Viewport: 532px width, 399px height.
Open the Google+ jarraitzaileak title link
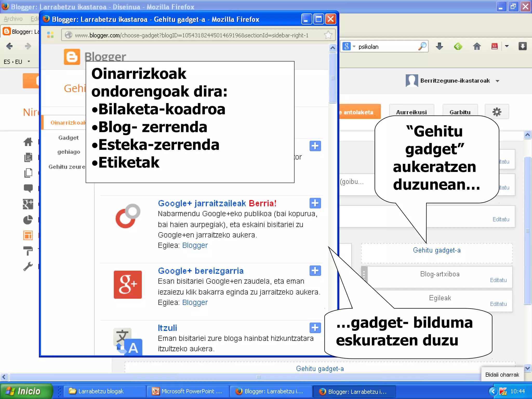(202, 203)
